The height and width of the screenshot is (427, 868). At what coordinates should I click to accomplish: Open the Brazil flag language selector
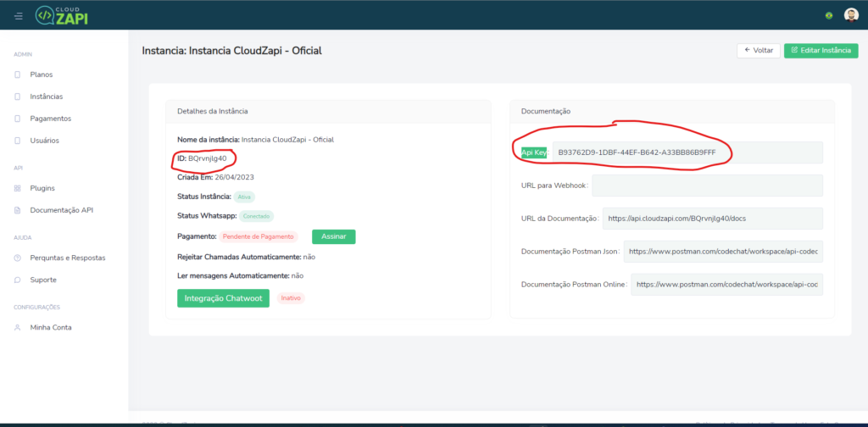coord(829,15)
